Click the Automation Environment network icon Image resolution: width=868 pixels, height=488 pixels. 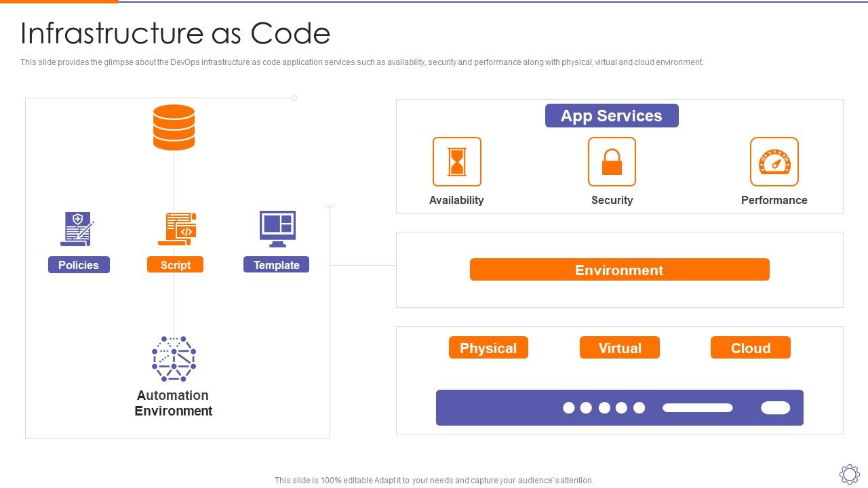(174, 358)
